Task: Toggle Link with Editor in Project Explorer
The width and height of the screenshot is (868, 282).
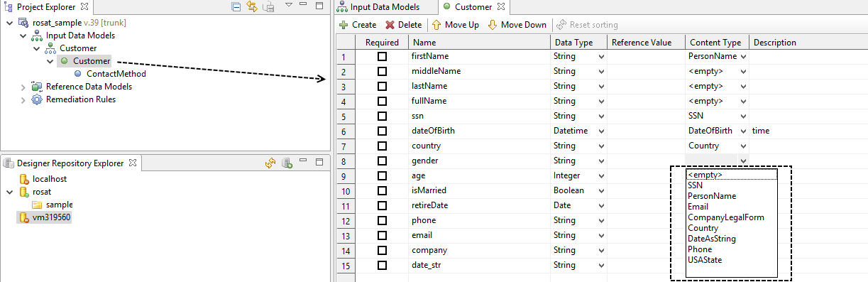Action: tap(252, 7)
